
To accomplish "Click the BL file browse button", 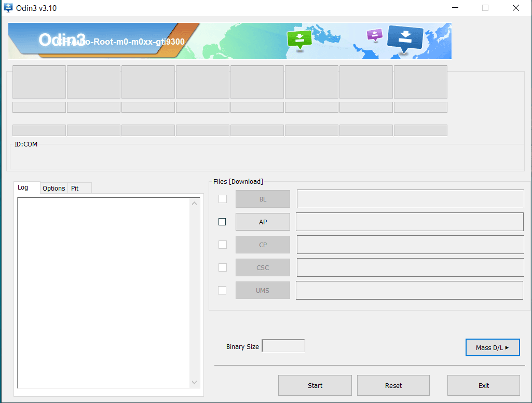I will point(263,199).
